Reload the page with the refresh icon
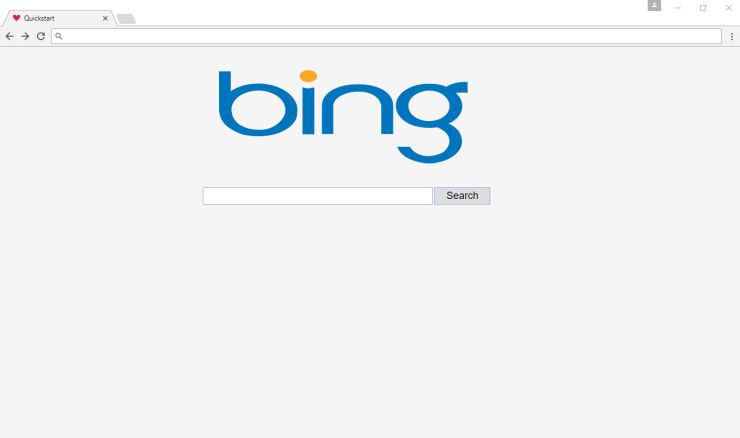The height and width of the screenshot is (438, 740). click(x=41, y=36)
